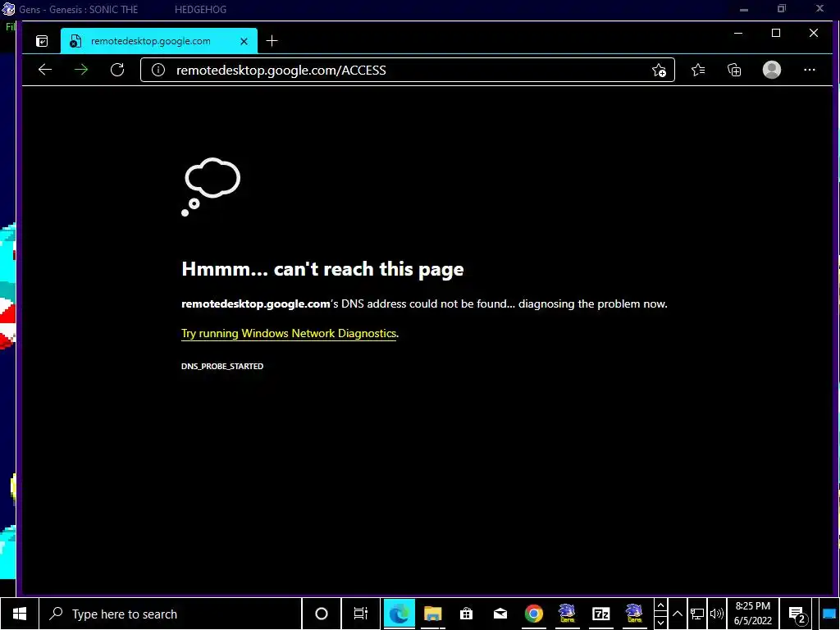Open a new browser tab
The height and width of the screenshot is (630, 840).
pos(272,41)
